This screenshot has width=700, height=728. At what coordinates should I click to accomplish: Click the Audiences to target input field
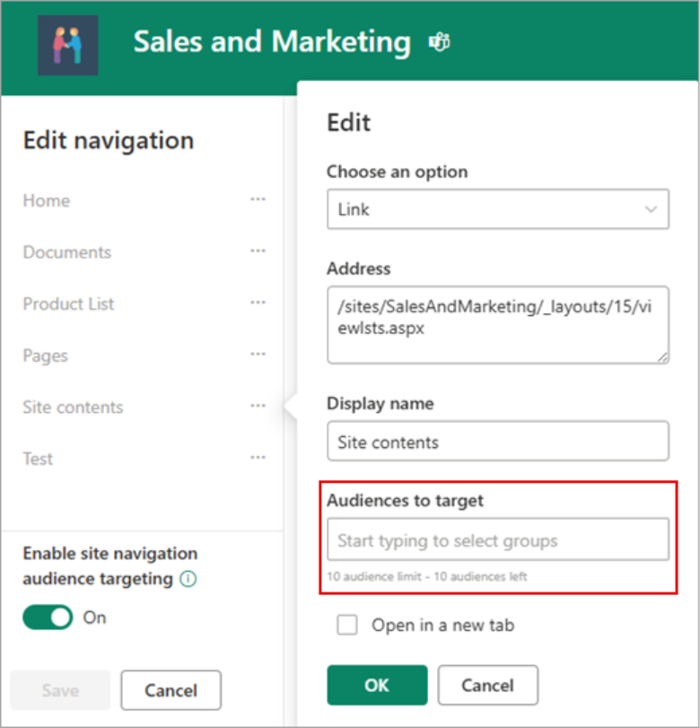[x=498, y=540]
